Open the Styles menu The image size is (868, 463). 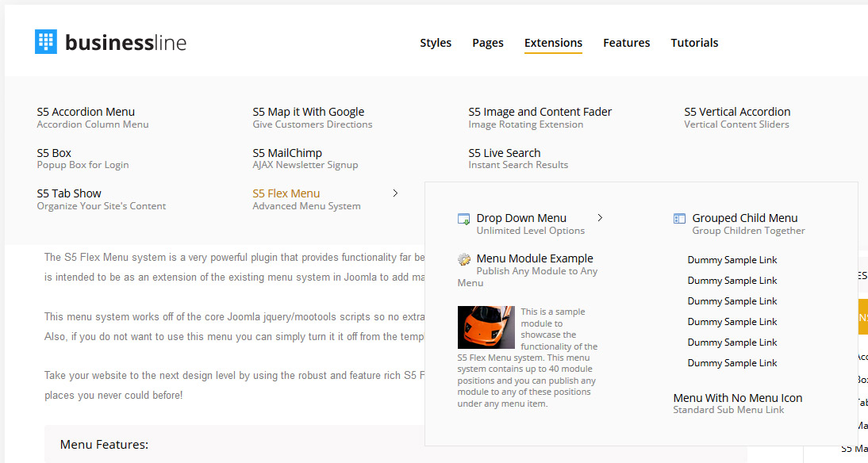coord(436,43)
